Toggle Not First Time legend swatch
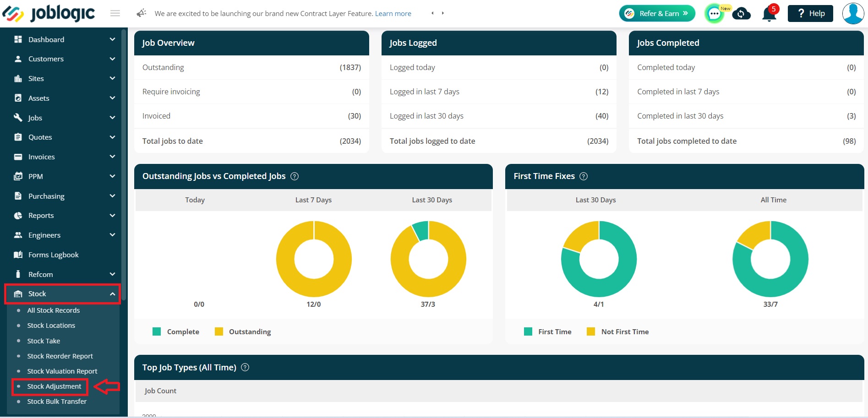Screen dimensions: 868x418 pyautogui.click(x=591, y=331)
